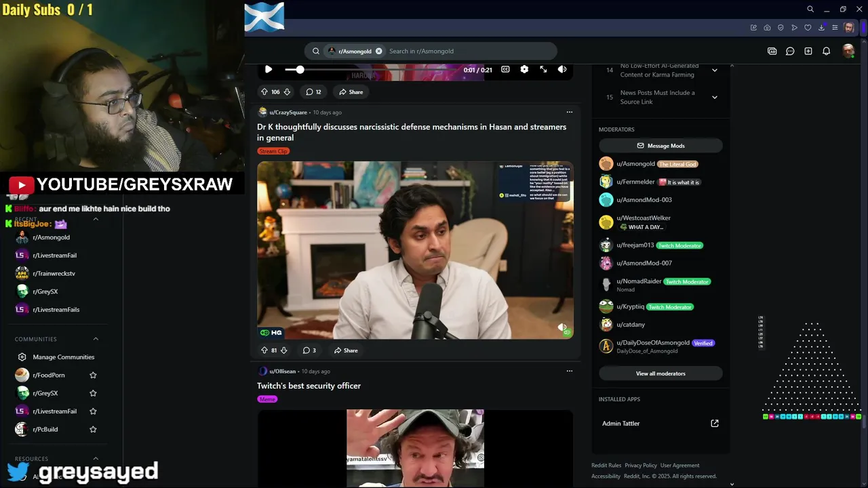Open moderator u/Fernmelder profile
Viewport: 868px width, 488px height.
(x=635, y=182)
